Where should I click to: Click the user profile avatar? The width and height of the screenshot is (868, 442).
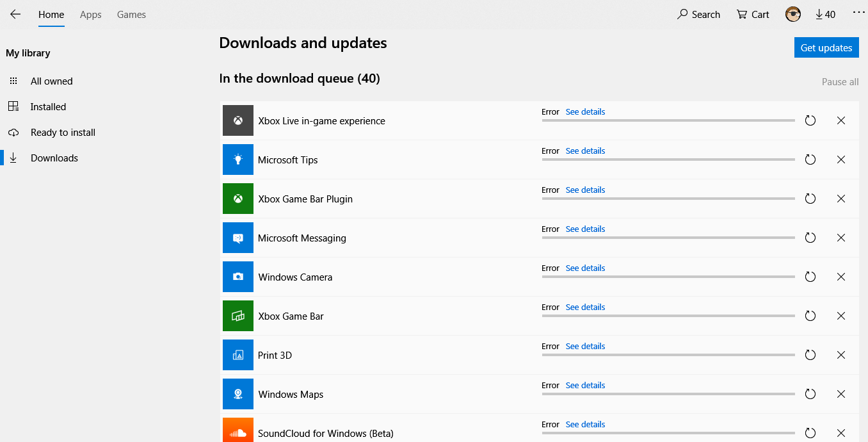point(793,14)
